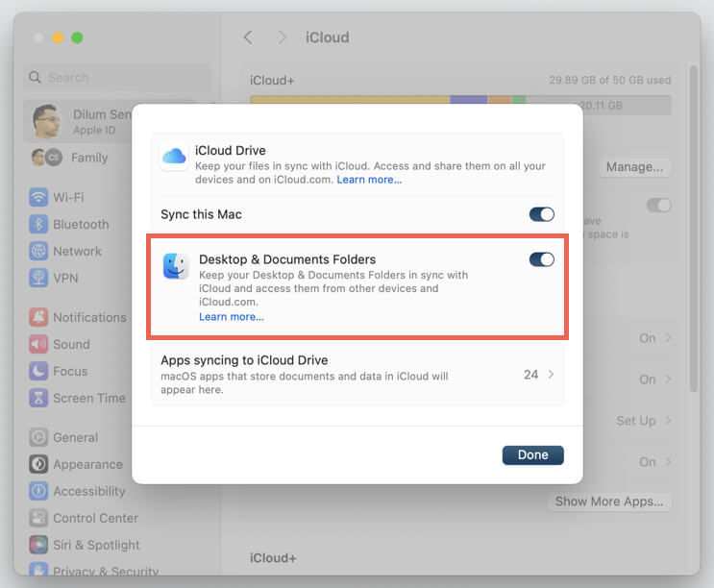This screenshot has width=714, height=588.
Task: Open Wi-Fi settings icon in sidebar
Action: [38, 197]
